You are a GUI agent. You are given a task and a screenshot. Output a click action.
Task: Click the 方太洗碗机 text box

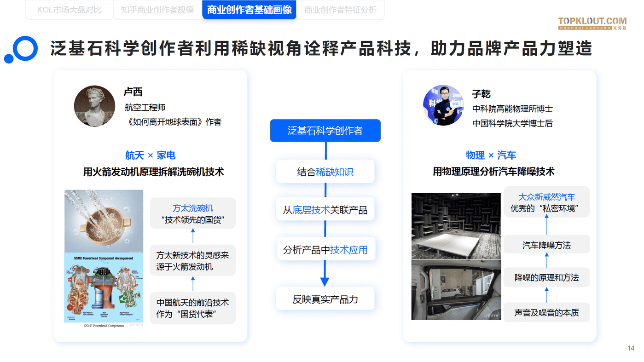(193, 213)
